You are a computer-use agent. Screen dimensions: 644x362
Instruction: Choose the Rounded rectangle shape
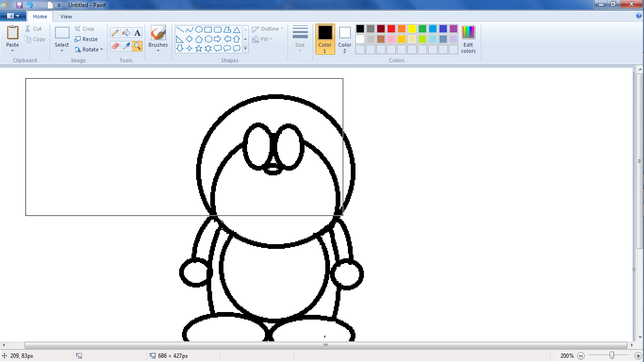[217, 30]
